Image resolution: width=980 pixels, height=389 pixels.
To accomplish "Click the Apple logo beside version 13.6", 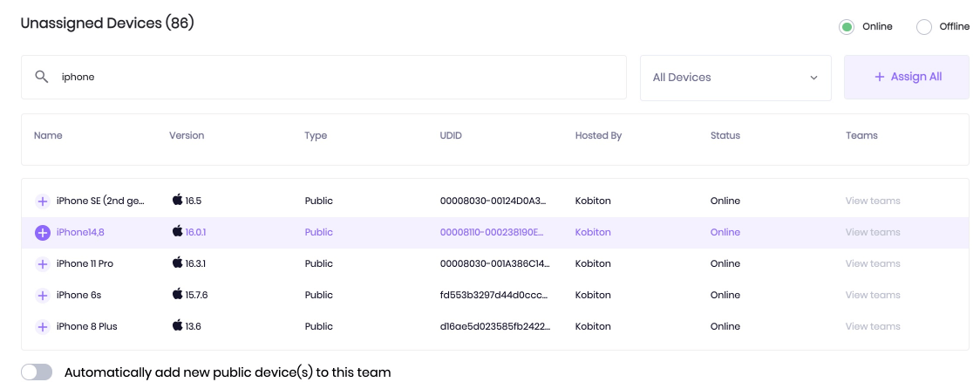I will click(178, 325).
